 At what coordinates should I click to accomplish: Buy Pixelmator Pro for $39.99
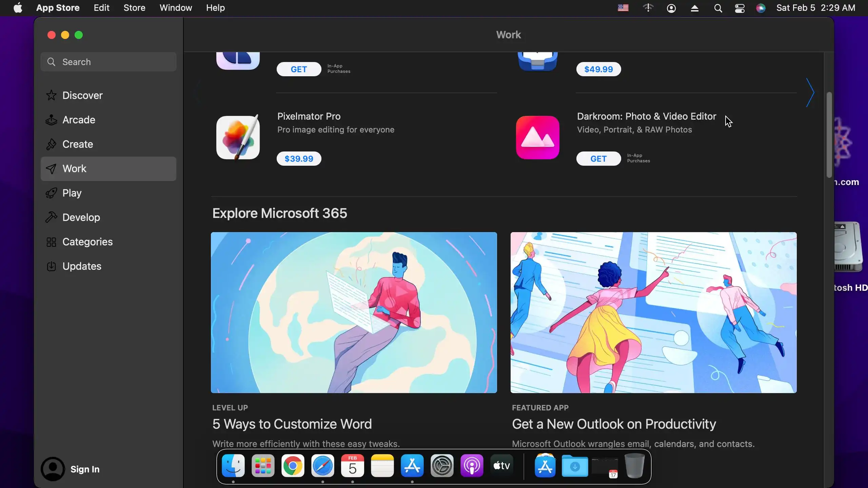pos(299,159)
